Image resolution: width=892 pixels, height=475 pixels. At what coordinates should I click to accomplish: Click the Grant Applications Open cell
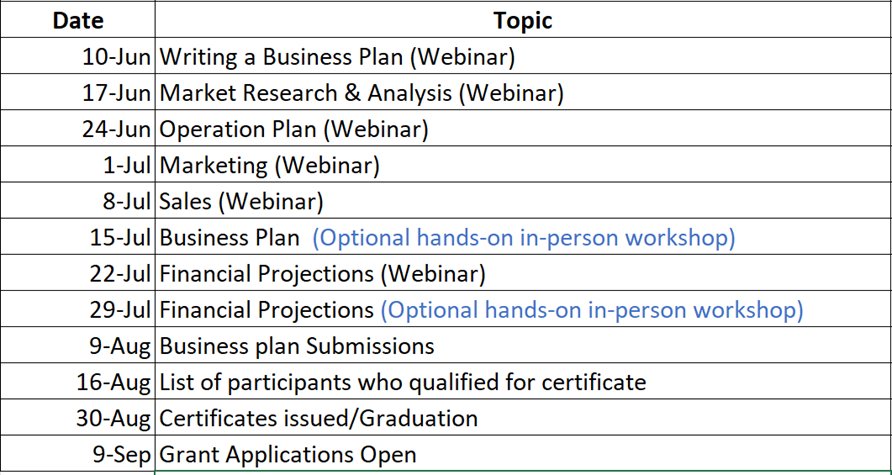(x=287, y=454)
